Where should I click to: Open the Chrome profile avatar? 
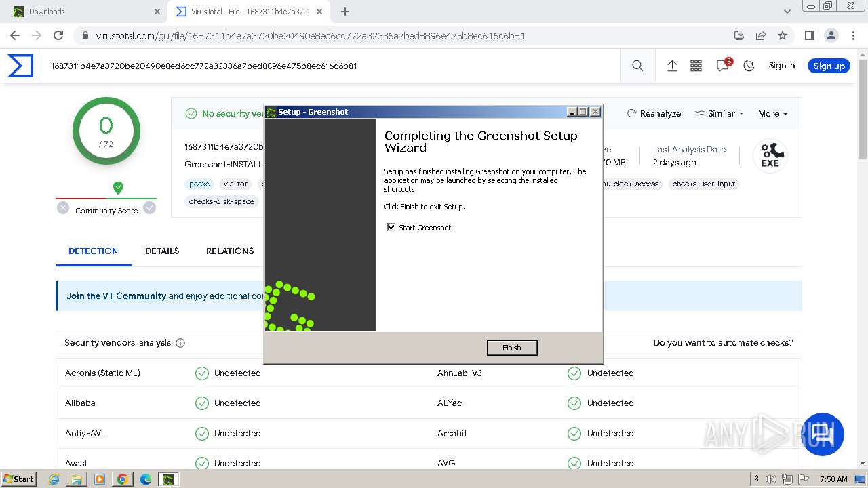(831, 35)
